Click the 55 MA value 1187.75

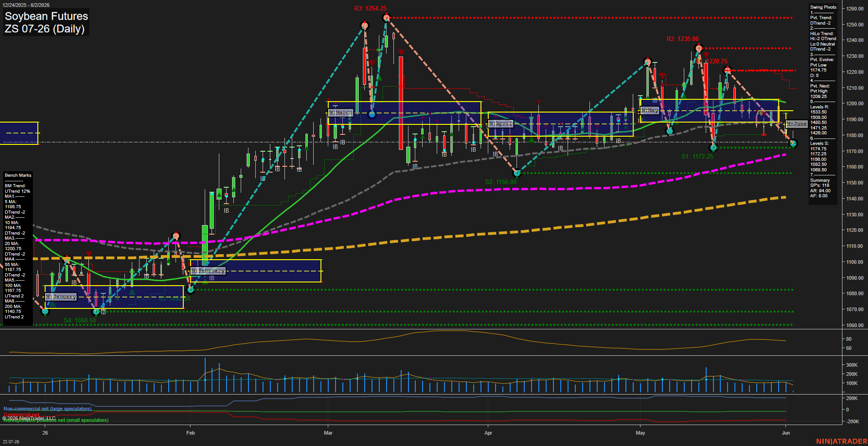click(13, 270)
